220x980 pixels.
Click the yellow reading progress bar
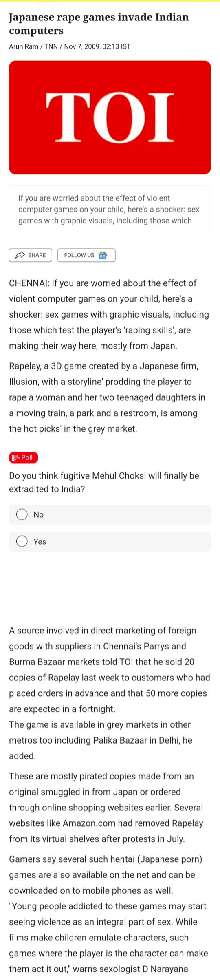tap(110, 1)
